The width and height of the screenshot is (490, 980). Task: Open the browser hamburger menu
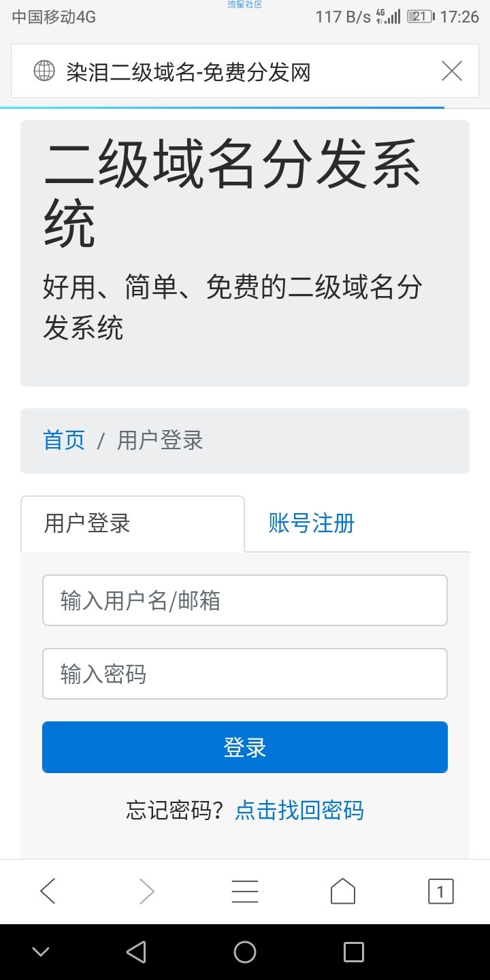(245, 891)
